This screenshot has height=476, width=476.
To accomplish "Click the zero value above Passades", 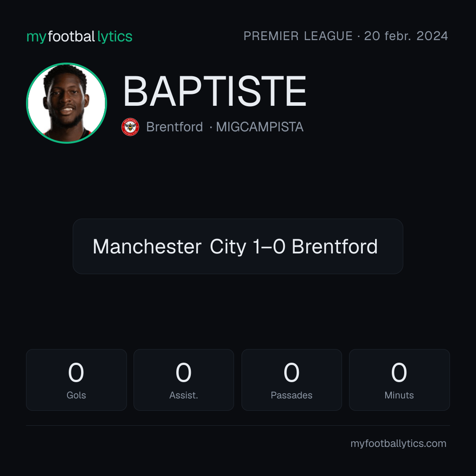I will tap(291, 372).
